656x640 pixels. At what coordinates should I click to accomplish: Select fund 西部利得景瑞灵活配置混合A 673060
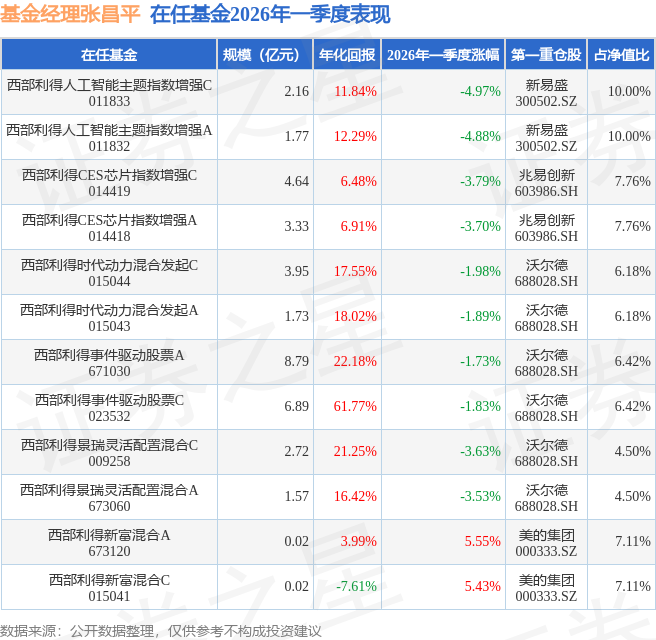pos(109,498)
